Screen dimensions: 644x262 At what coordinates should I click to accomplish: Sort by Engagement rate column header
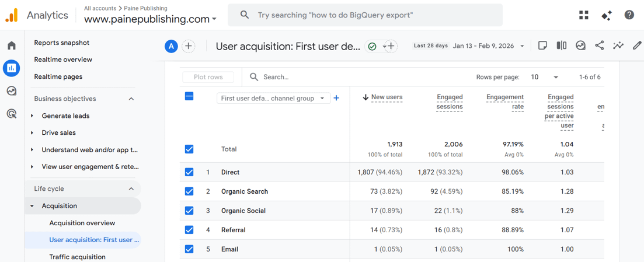(x=505, y=102)
